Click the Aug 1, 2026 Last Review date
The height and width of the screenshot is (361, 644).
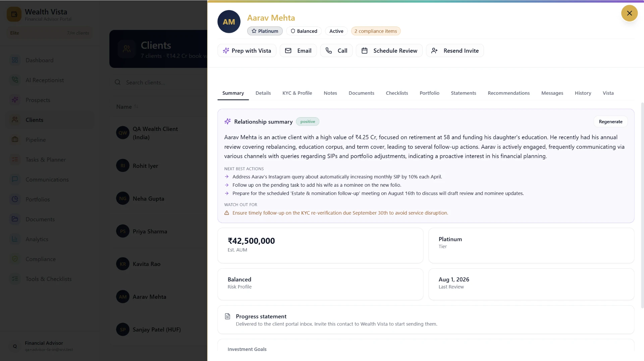(454, 279)
